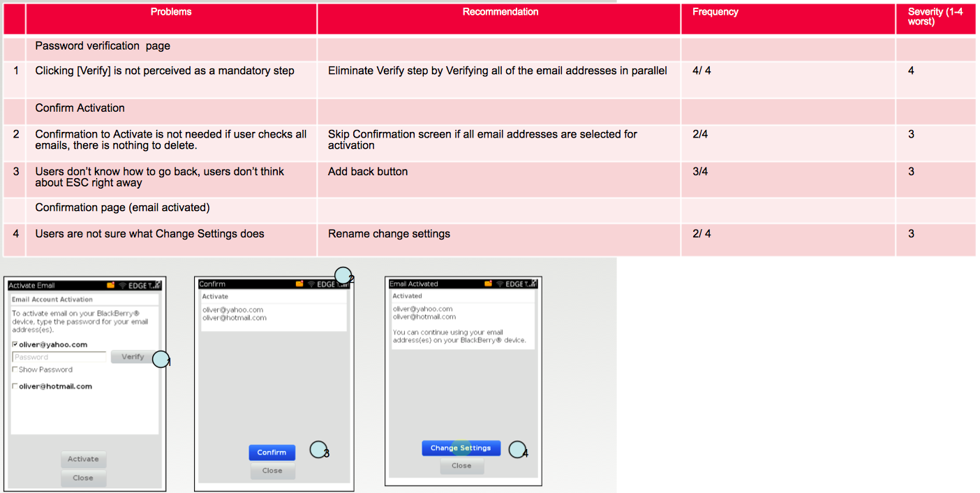Click the 'You can continue using your email' message
The image size is (980, 493).
click(x=459, y=337)
